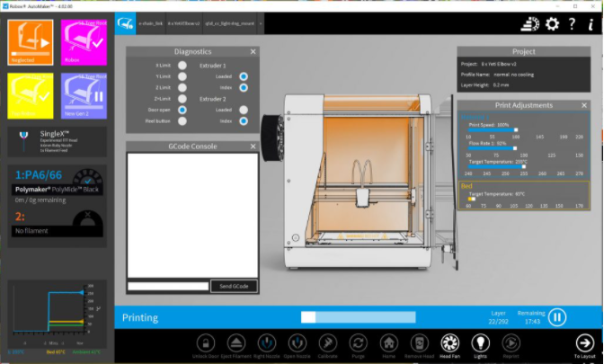The height and width of the screenshot is (364, 604).
Task: Click the Home icon
Action: click(388, 342)
